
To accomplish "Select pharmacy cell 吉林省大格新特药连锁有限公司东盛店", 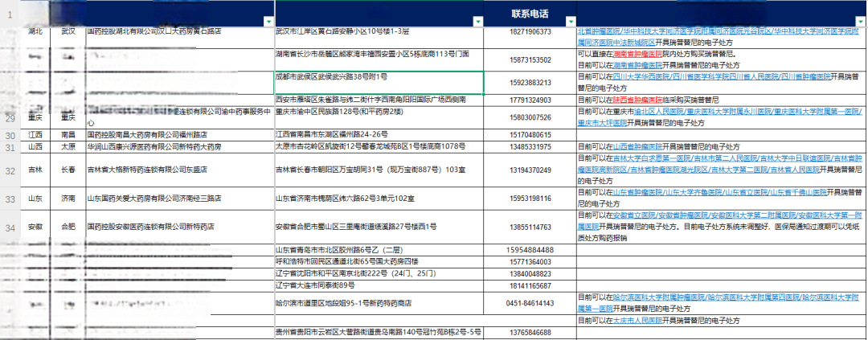I will pos(180,170).
